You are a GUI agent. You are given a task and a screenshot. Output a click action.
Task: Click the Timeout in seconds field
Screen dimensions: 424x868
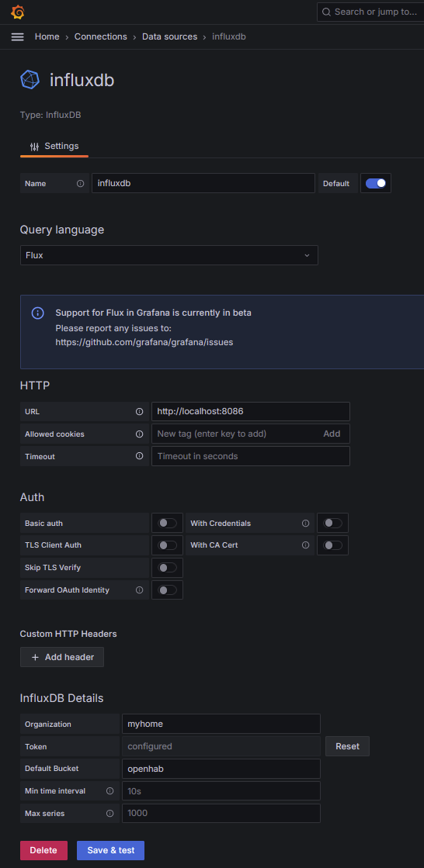tap(251, 456)
